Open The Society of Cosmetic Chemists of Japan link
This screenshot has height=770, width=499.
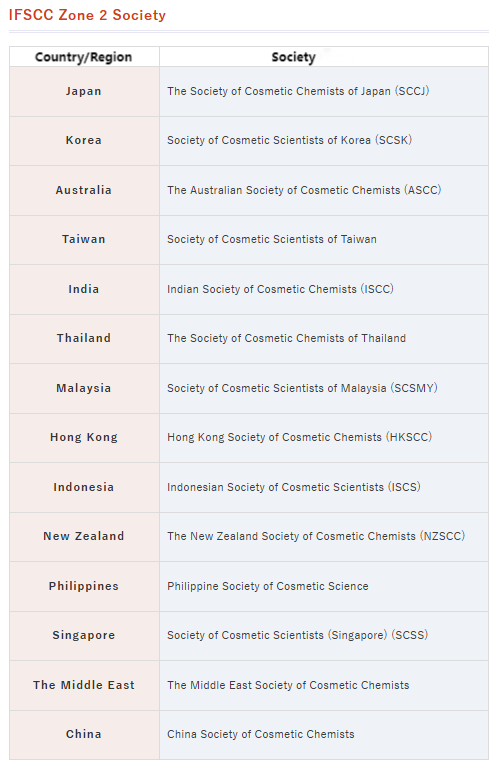(x=298, y=91)
